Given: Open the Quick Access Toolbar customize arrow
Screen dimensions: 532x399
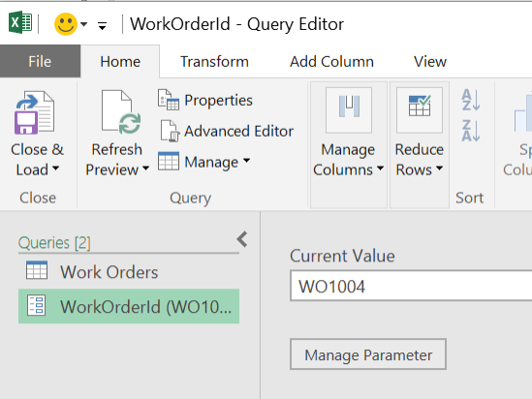Looking at the screenshot, I should coord(102,25).
